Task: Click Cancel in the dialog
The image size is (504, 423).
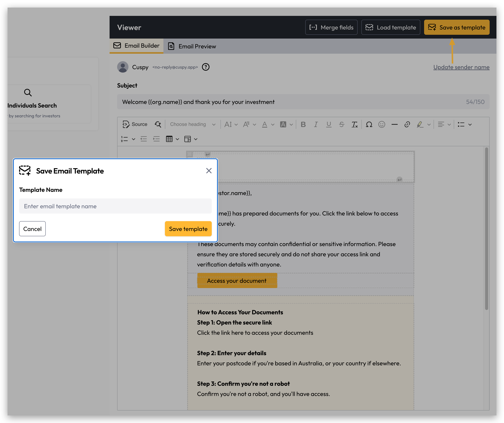Action: tap(32, 229)
